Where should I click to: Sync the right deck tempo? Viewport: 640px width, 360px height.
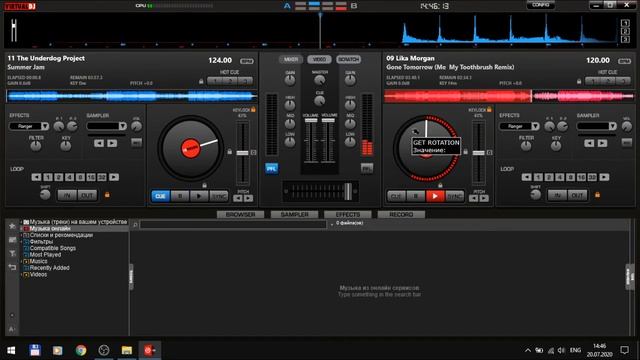point(455,196)
